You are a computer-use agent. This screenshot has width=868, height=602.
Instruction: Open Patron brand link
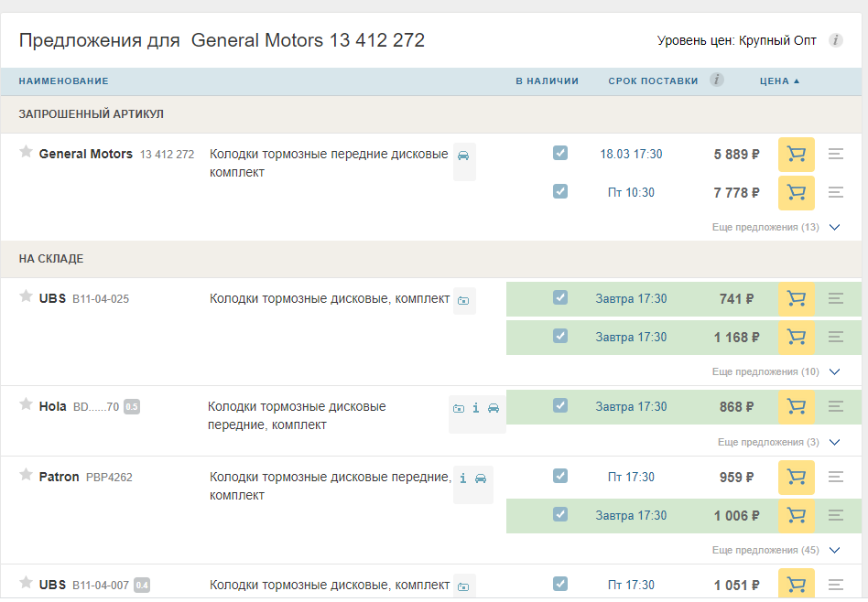(x=59, y=477)
